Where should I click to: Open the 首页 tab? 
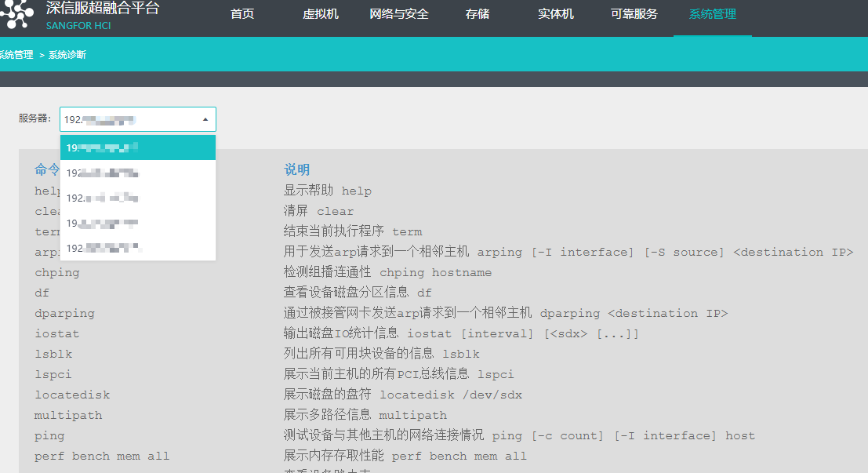click(x=242, y=14)
